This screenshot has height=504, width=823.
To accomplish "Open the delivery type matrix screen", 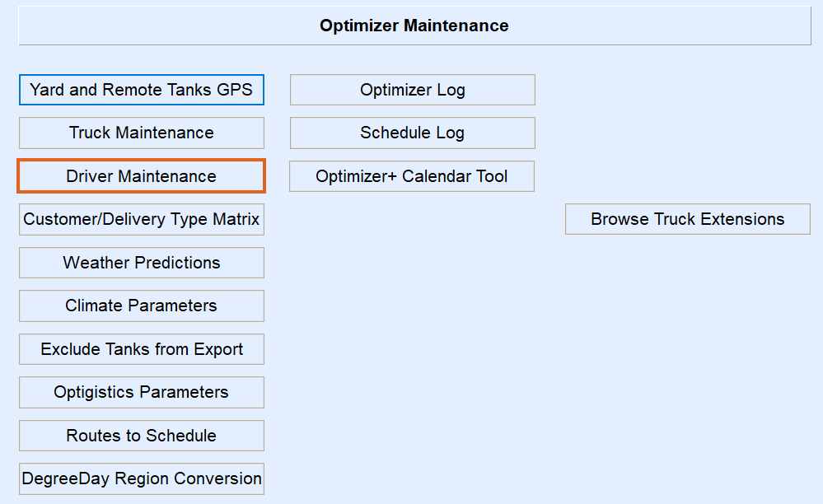I will tap(142, 219).
